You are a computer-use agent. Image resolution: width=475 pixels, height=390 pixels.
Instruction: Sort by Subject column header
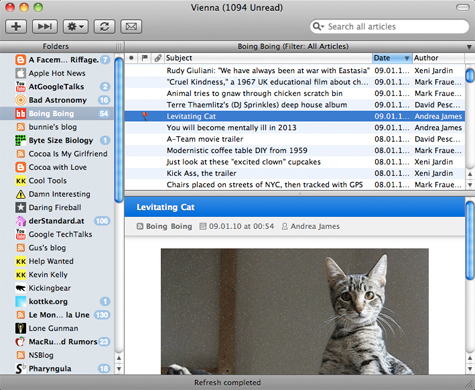[268, 58]
